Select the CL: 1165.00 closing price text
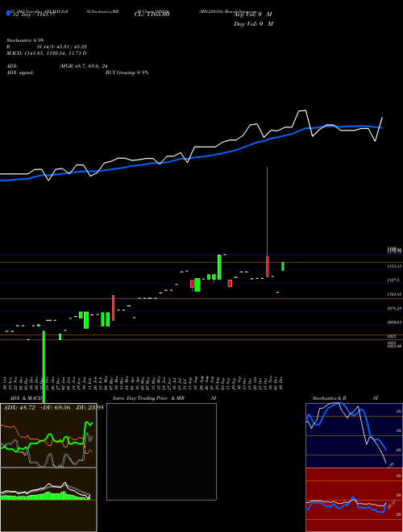Screen dimensions: 403x532 click(154, 15)
